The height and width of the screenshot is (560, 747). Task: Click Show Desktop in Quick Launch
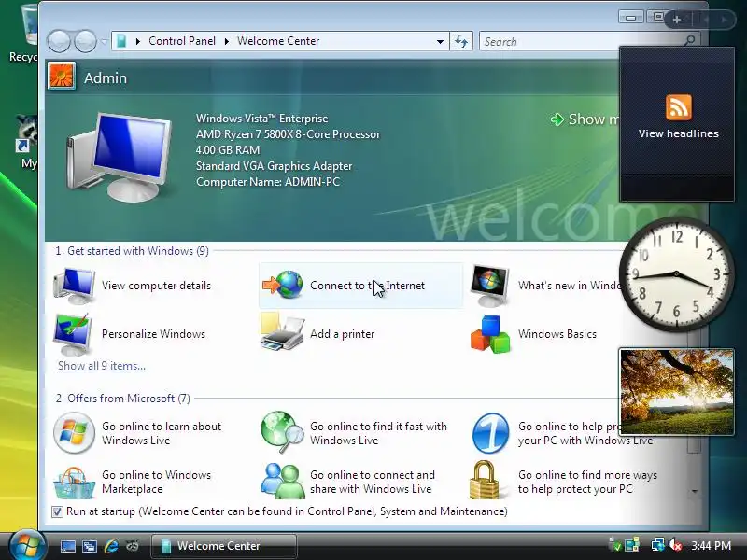67,546
